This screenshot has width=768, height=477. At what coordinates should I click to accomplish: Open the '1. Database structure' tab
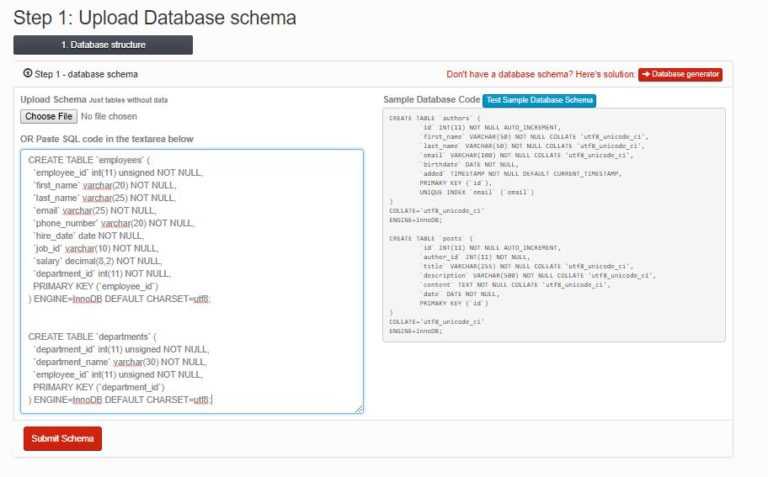click(103, 45)
